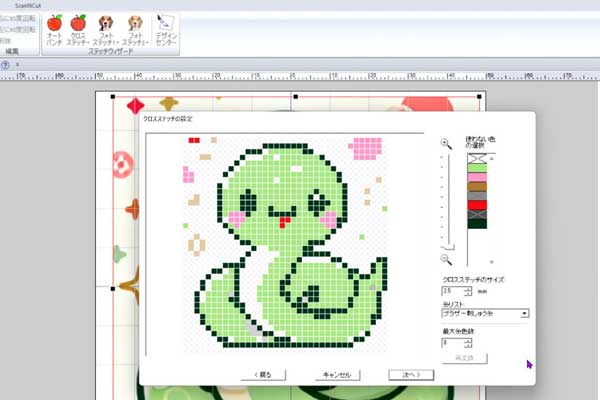
Task: Zoom in with the top magnifier icon
Action: [446, 144]
